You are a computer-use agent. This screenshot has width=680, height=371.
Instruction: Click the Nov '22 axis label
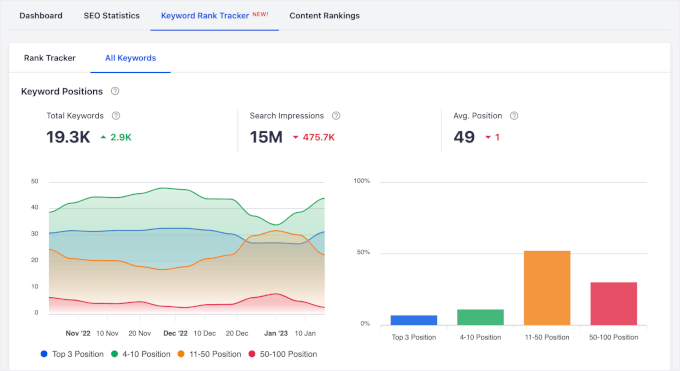[x=78, y=333]
